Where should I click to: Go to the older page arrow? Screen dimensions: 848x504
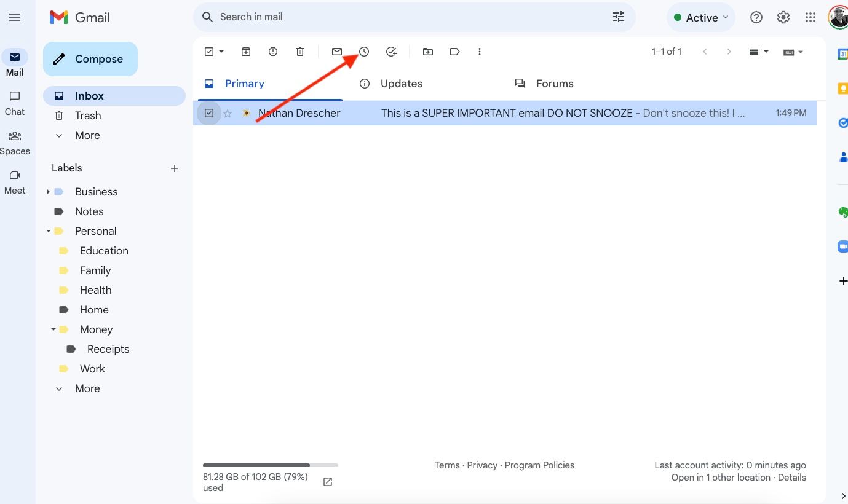[x=729, y=52]
